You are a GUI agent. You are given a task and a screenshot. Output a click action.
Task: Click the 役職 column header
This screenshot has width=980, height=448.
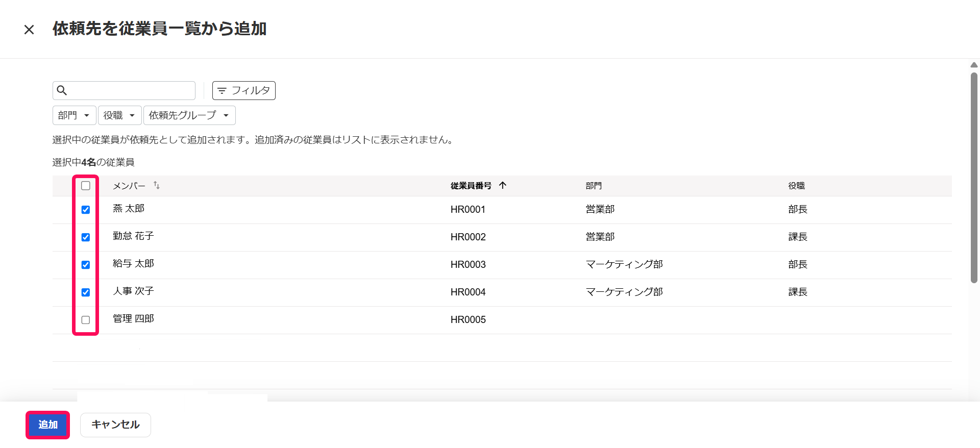(x=796, y=186)
